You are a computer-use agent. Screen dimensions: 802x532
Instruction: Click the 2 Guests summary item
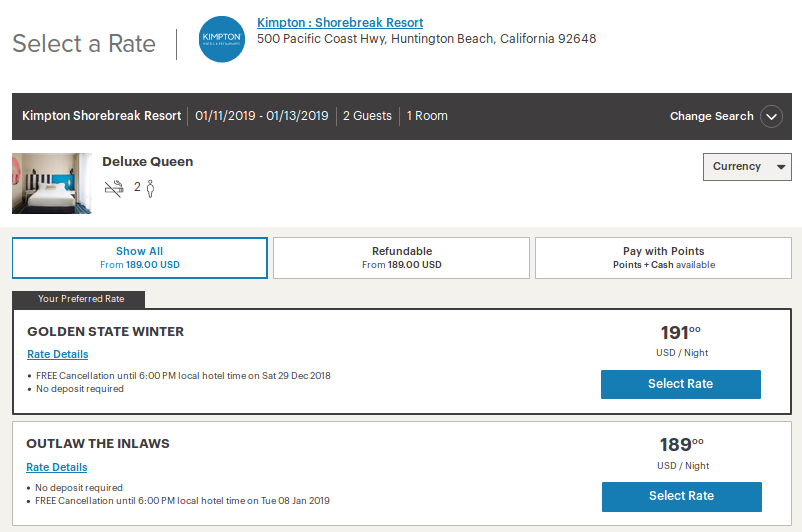(x=367, y=116)
